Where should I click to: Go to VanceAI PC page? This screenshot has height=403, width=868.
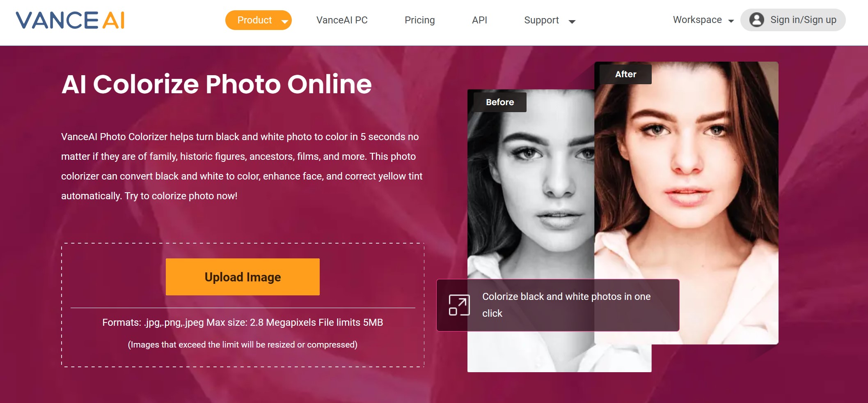tap(342, 20)
